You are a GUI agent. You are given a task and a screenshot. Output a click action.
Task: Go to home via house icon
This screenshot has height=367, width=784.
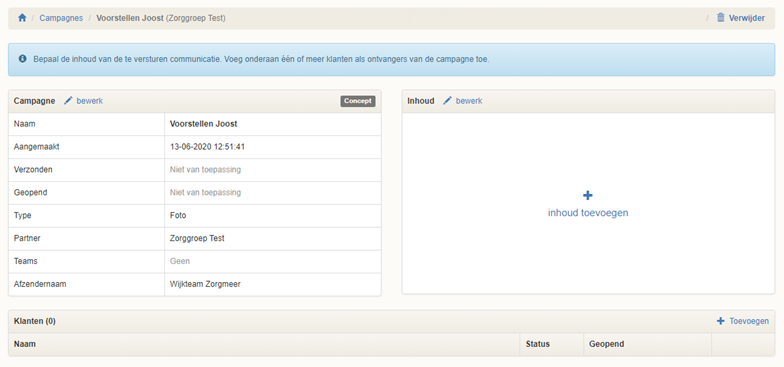pyautogui.click(x=22, y=18)
